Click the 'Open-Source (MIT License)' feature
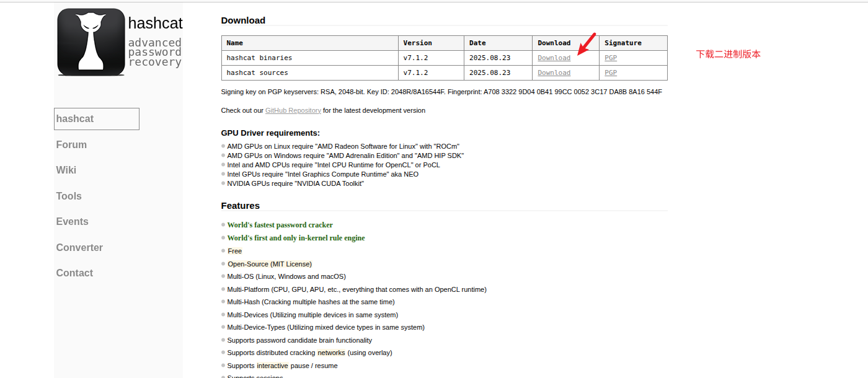Screen dimensions: 868x378 [270, 264]
